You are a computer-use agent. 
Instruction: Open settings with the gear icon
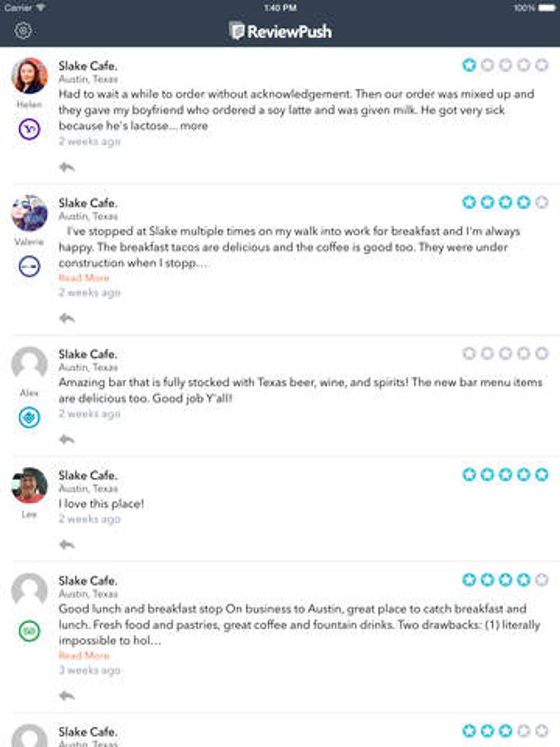coord(23,30)
